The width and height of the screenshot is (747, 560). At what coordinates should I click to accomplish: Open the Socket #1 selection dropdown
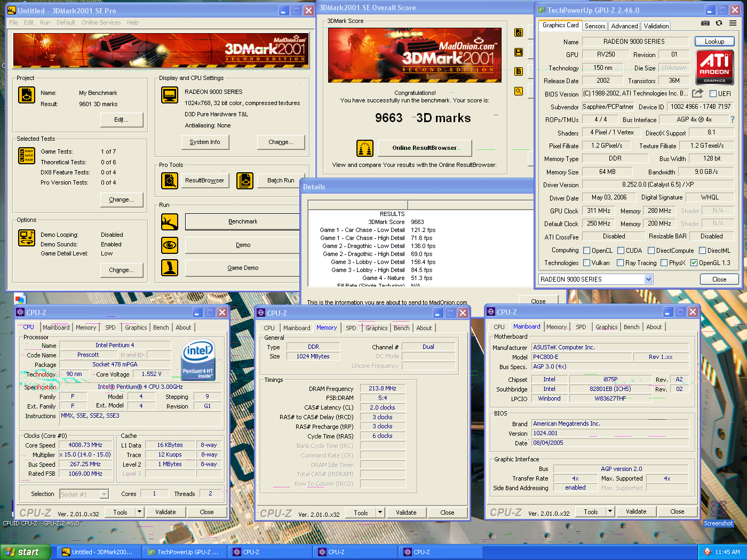coord(104,494)
